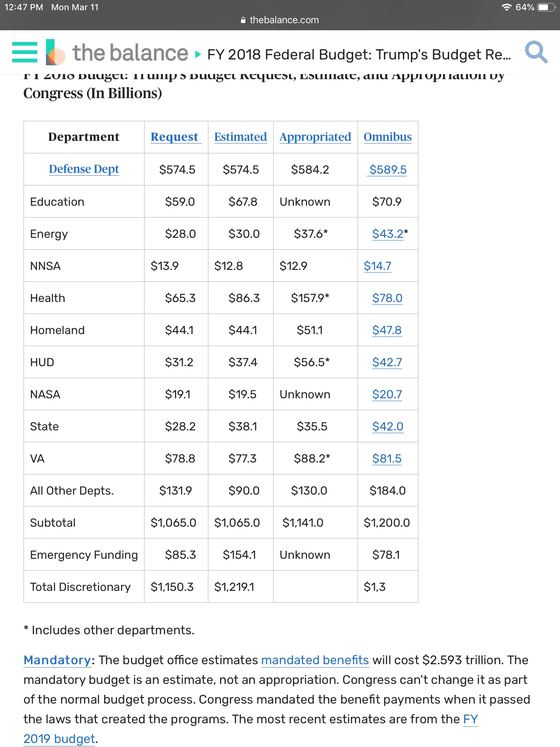Click the $78.0 Health omnibus link
Screen dimensions: 560x747
[x=387, y=298]
